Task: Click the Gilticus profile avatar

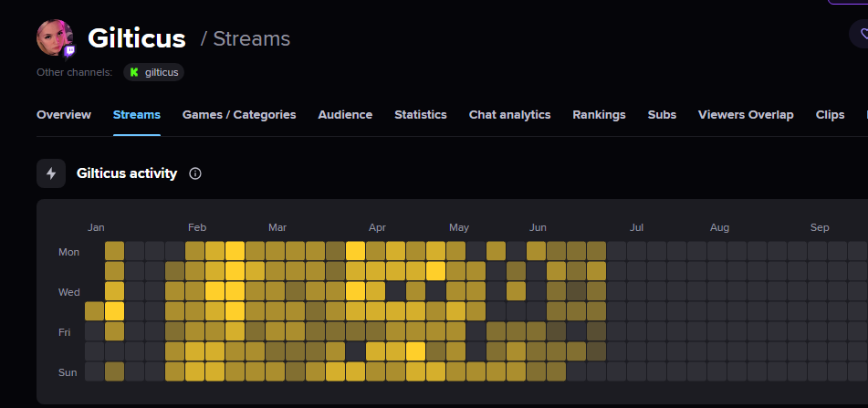Action: tap(55, 37)
